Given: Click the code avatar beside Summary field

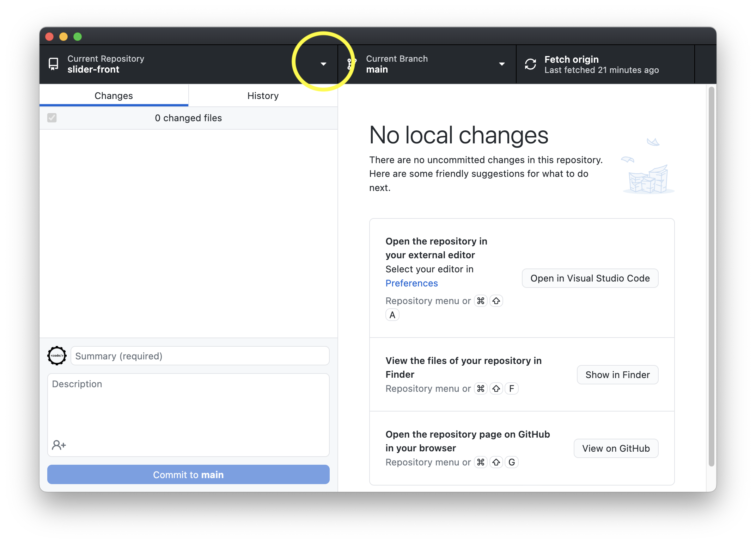Looking at the screenshot, I should pyautogui.click(x=57, y=356).
